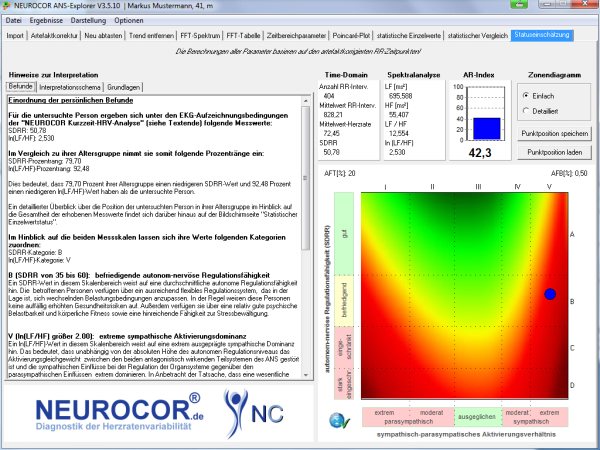Open the Datei menu
This screenshot has height=450, width=600.
click(x=14, y=20)
